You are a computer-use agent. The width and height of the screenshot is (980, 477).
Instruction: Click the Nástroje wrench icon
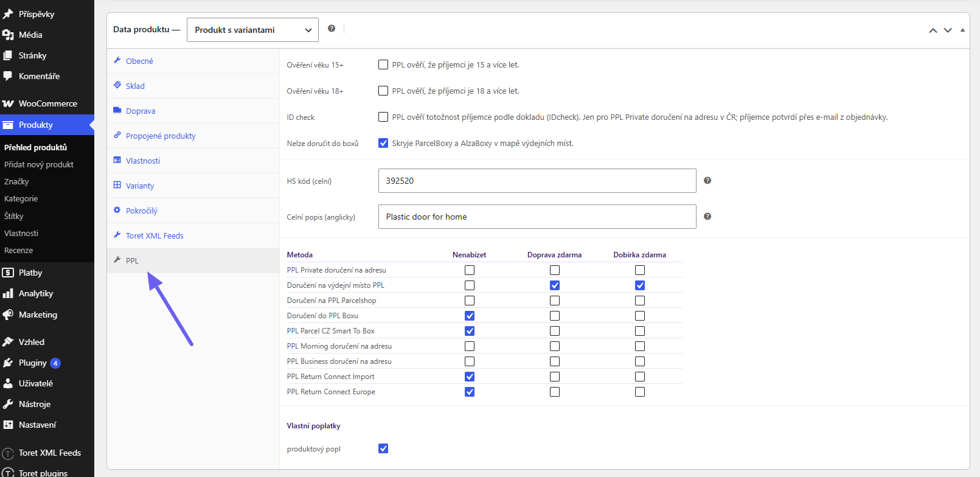coord(8,404)
